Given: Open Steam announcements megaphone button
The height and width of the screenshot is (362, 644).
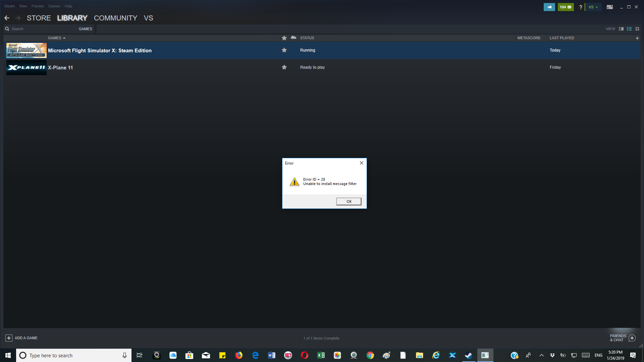Looking at the screenshot, I should 549,7.
